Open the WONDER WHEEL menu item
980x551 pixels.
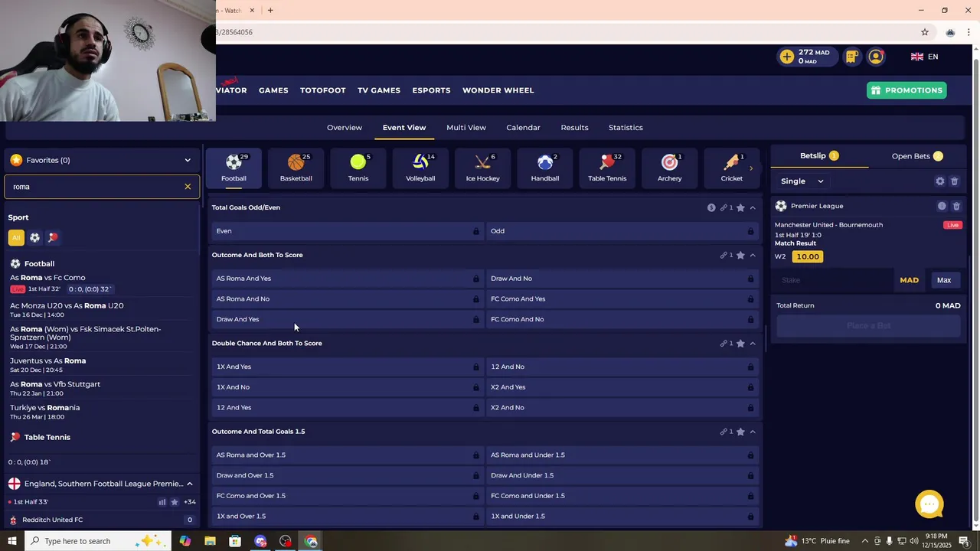(498, 90)
